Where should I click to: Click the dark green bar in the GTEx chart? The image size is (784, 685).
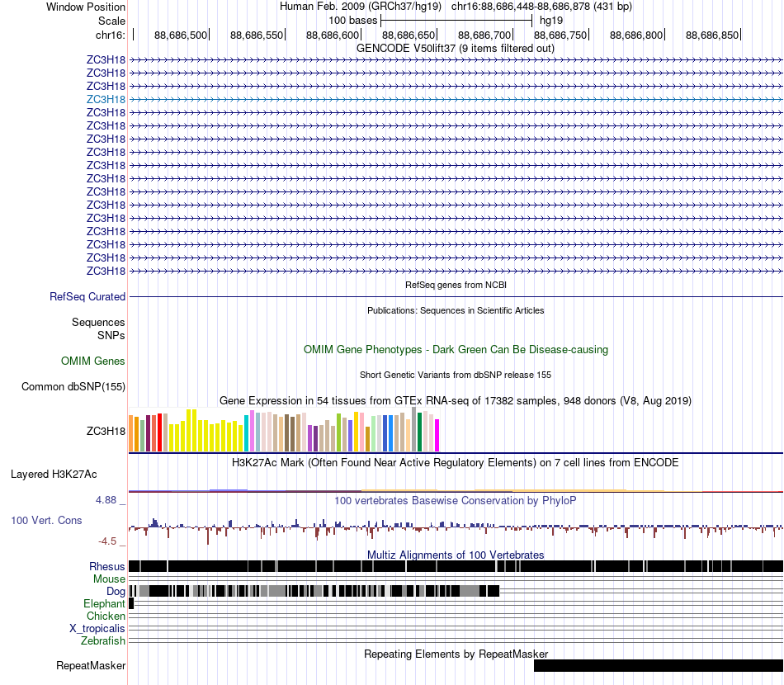click(419, 432)
